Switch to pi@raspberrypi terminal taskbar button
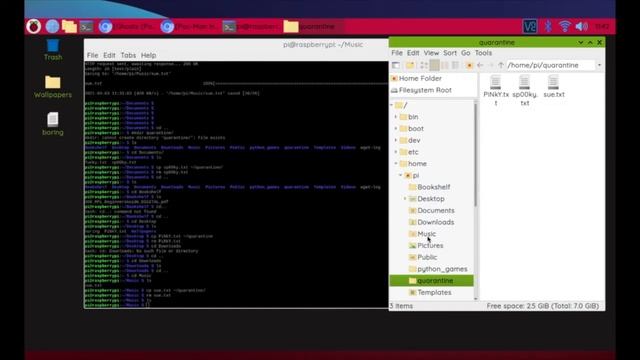Screen dimensions: 640x360 pyautogui.click(x=251, y=27)
